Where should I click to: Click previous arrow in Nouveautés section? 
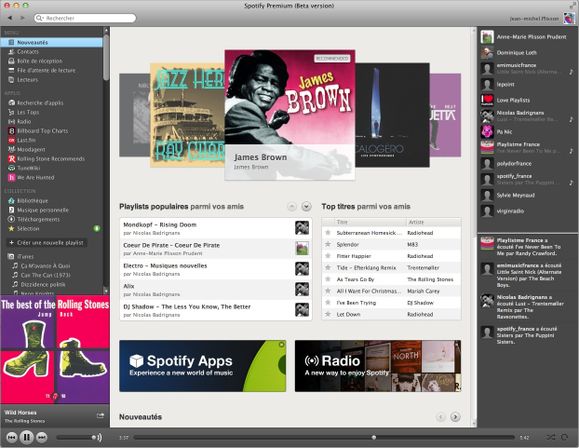441,417
